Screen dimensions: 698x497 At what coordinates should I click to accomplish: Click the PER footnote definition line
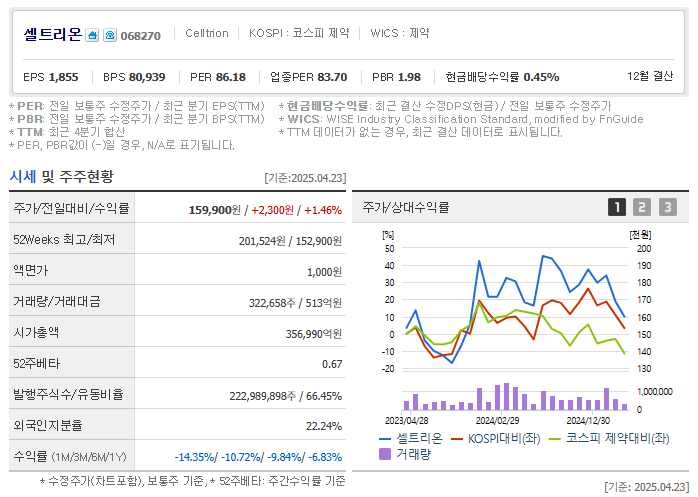[x=137, y=106]
